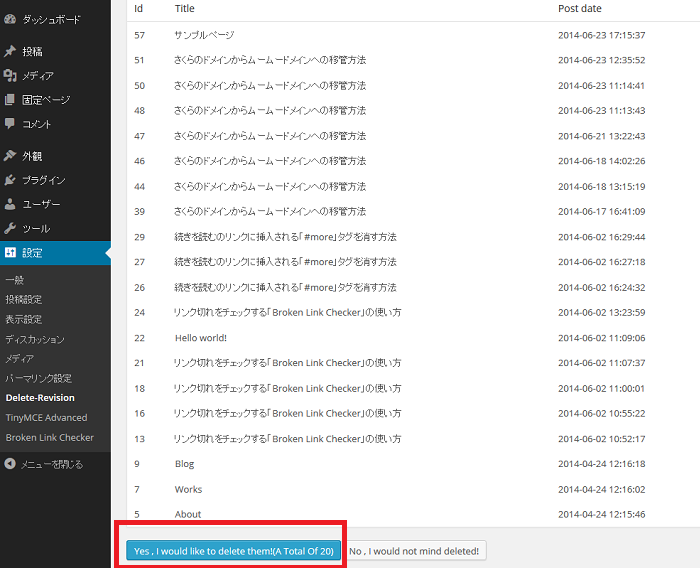
Task: Click the Tools wrench icon
Action: pos(10,228)
